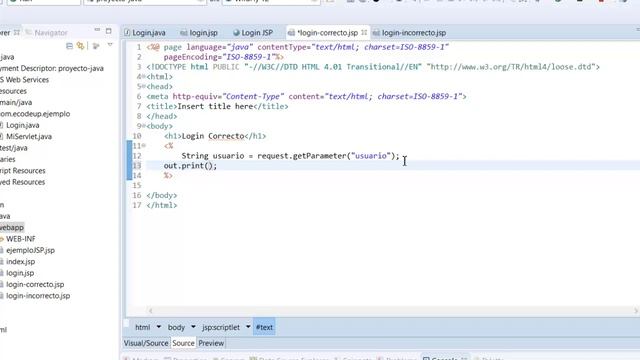The height and width of the screenshot is (360, 640).
Task: Click the 'Login Correcto' heading text
Action: 213,136
